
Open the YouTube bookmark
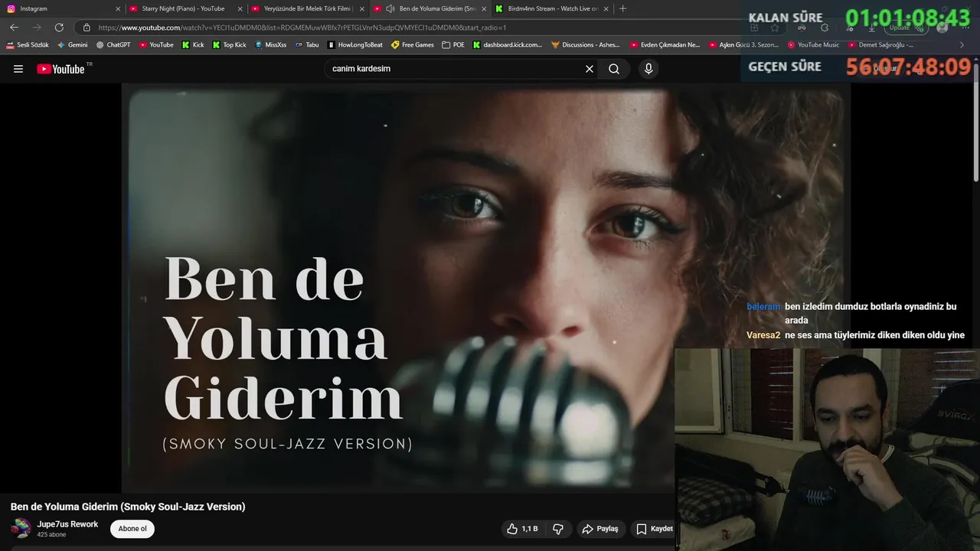(155, 45)
